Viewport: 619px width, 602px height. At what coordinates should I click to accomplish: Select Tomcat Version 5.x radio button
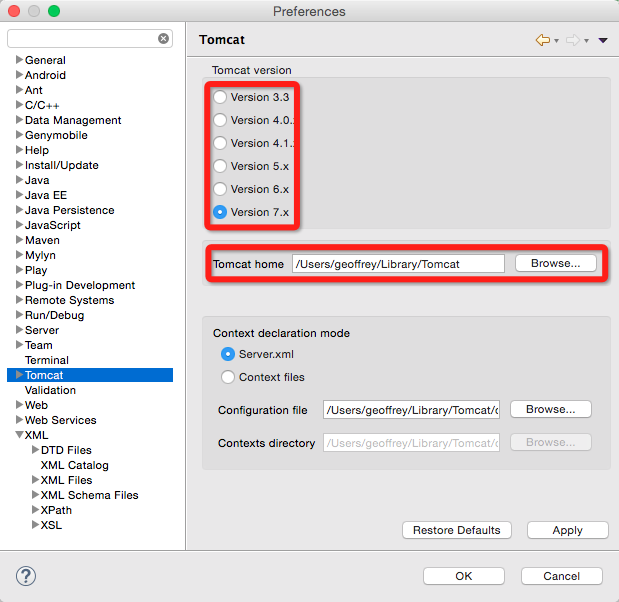coord(220,166)
